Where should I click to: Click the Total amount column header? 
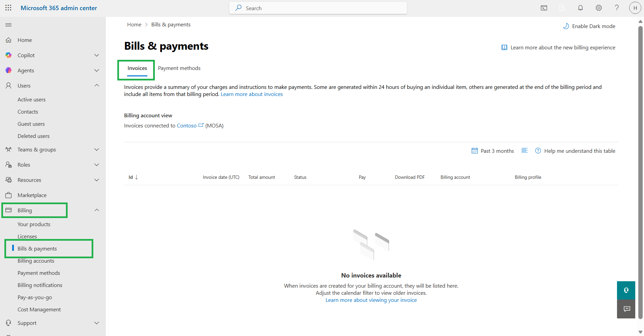click(x=262, y=177)
